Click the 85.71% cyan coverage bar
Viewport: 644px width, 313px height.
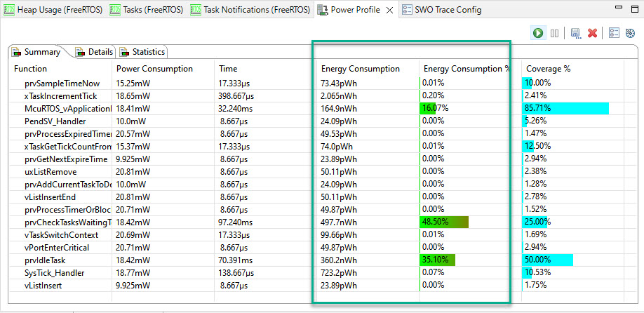(x=565, y=108)
